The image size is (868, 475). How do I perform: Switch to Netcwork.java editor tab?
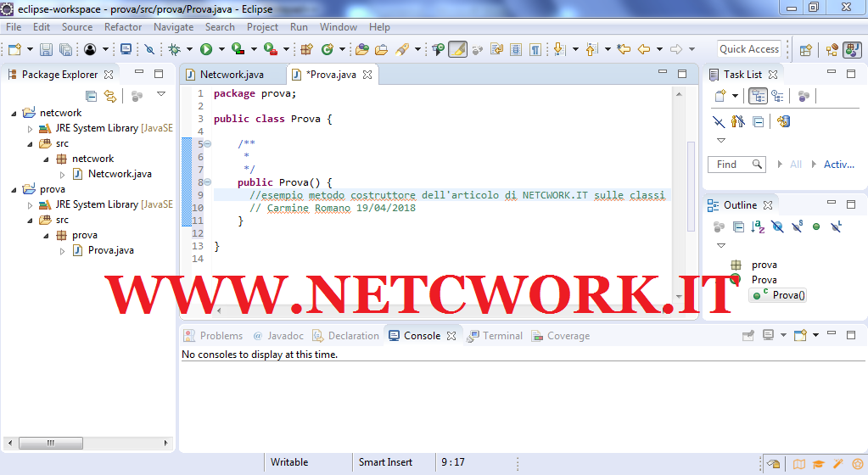(x=232, y=75)
